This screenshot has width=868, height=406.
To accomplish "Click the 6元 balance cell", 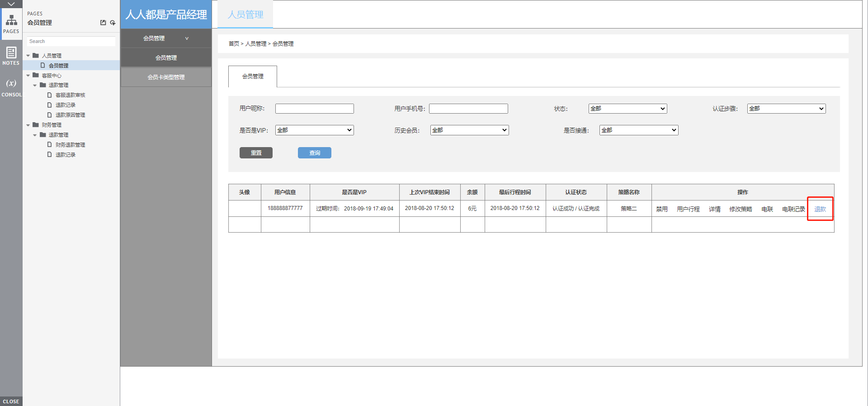I will (472, 209).
